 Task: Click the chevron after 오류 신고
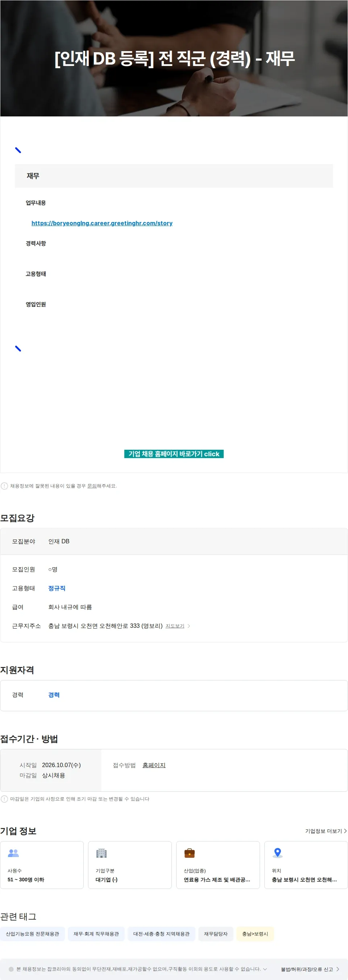[x=338, y=969]
